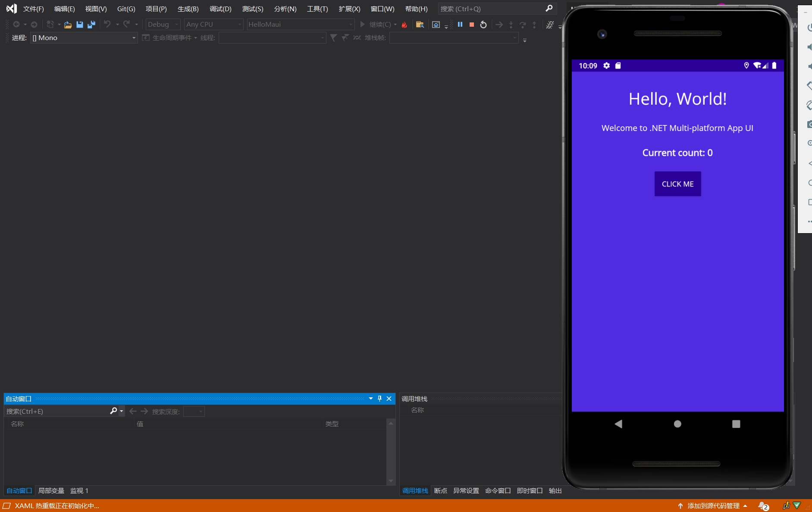Tap the emulator's Recents square button
The image size is (812, 512).
pos(736,424)
